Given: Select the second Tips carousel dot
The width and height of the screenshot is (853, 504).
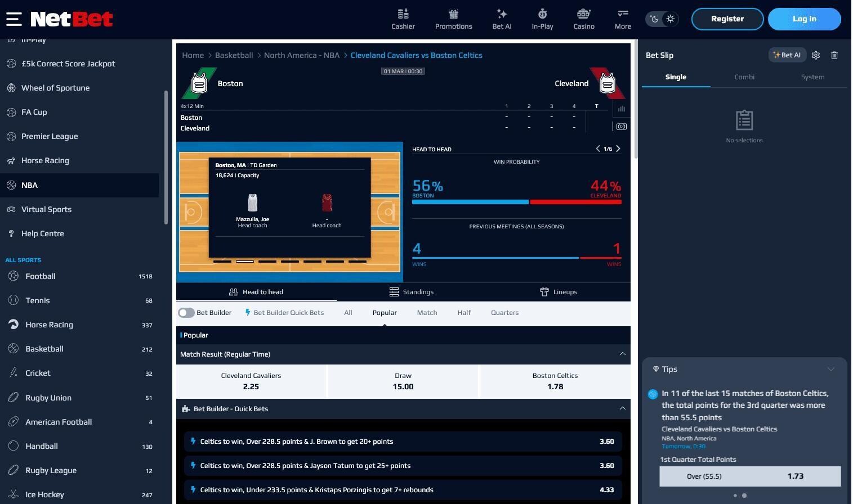Looking at the screenshot, I should pyautogui.click(x=744, y=496).
